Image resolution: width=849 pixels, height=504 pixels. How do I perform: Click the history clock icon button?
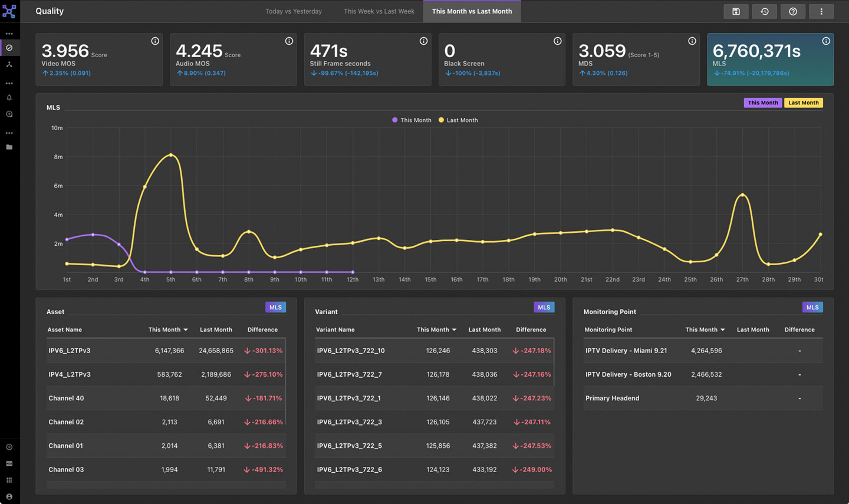[765, 11]
